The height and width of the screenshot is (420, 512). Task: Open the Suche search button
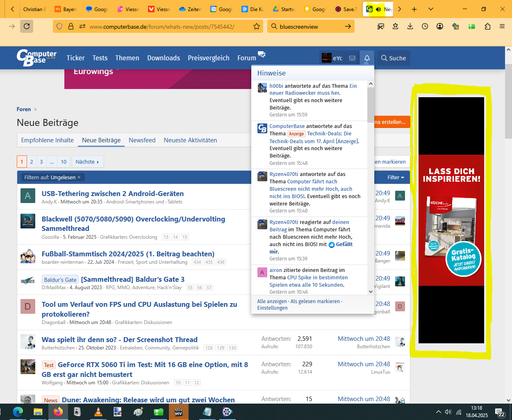point(394,58)
